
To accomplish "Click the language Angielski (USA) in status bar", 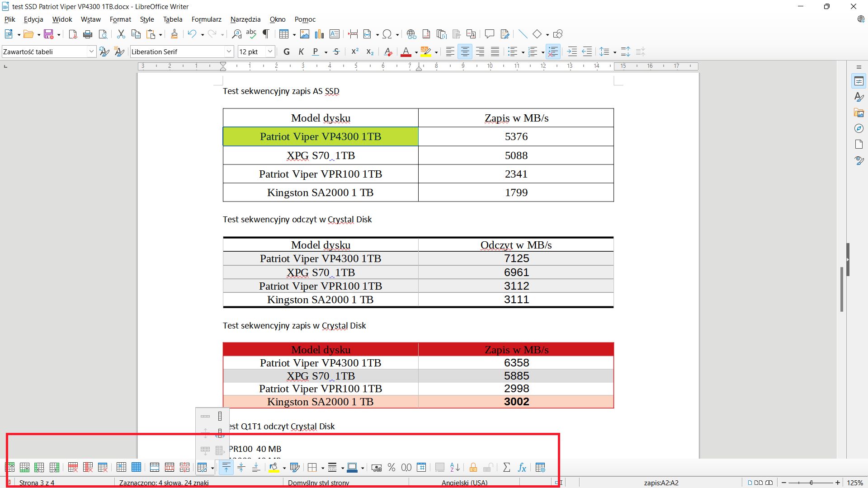I will (x=465, y=483).
